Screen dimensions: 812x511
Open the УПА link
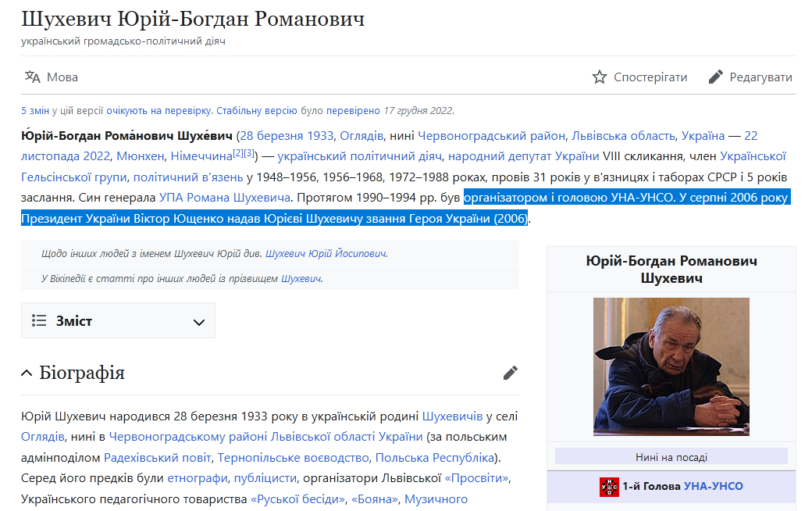point(171,198)
